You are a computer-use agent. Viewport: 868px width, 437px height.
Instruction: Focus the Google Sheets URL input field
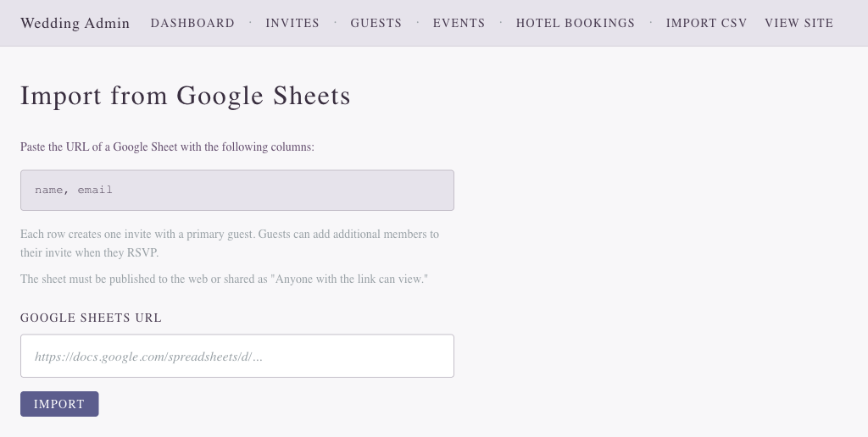[x=236, y=357]
